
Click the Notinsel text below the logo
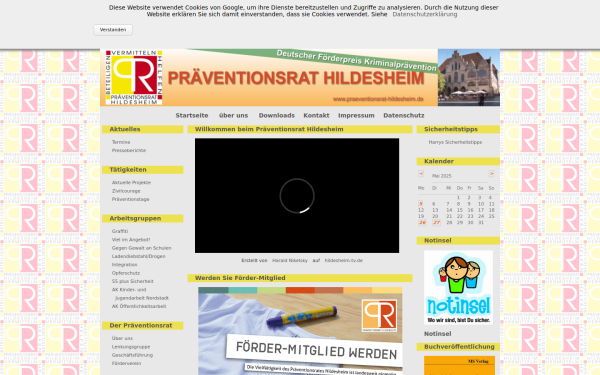pyautogui.click(x=437, y=334)
